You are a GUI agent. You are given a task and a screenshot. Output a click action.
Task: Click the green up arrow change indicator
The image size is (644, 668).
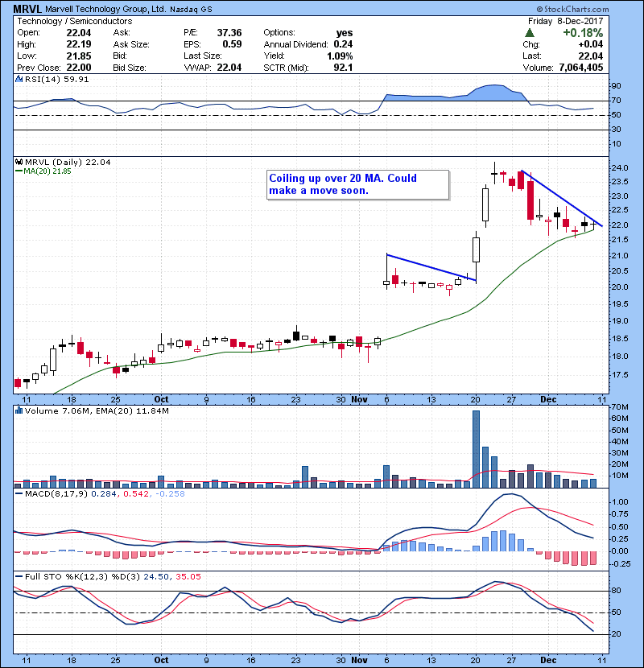click(530, 33)
